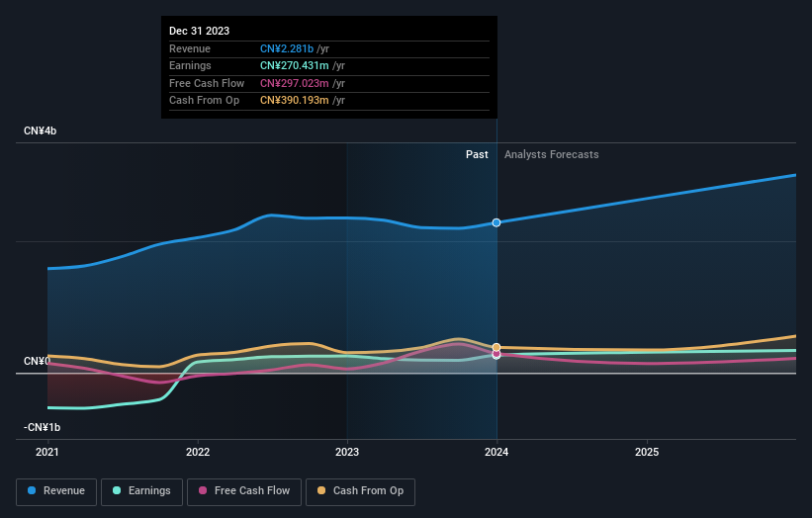Viewport: 812px width, 518px height.
Task: Click the pink Free Cash Flow data point at 2024
Action: tap(496, 355)
